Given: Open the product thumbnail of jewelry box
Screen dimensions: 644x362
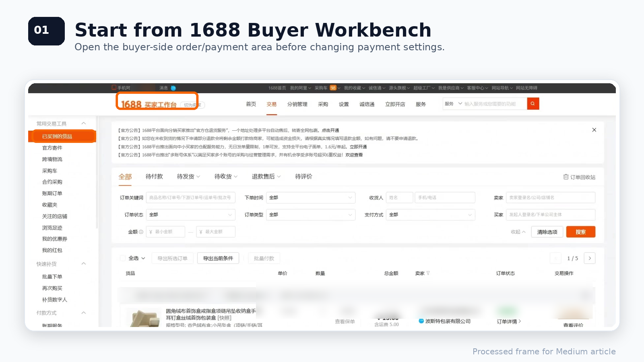Looking at the screenshot, I should pos(144,318).
